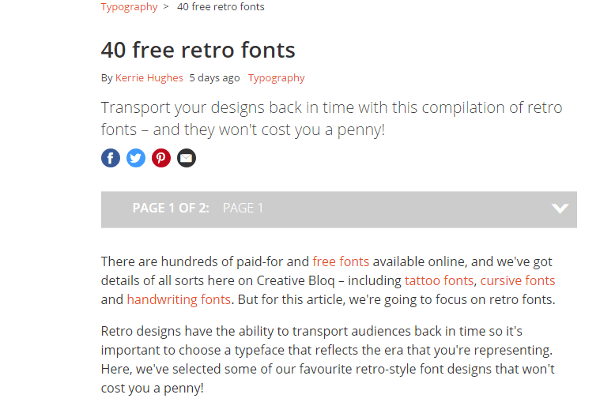Open Typography breadcrumb link

coord(129,7)
